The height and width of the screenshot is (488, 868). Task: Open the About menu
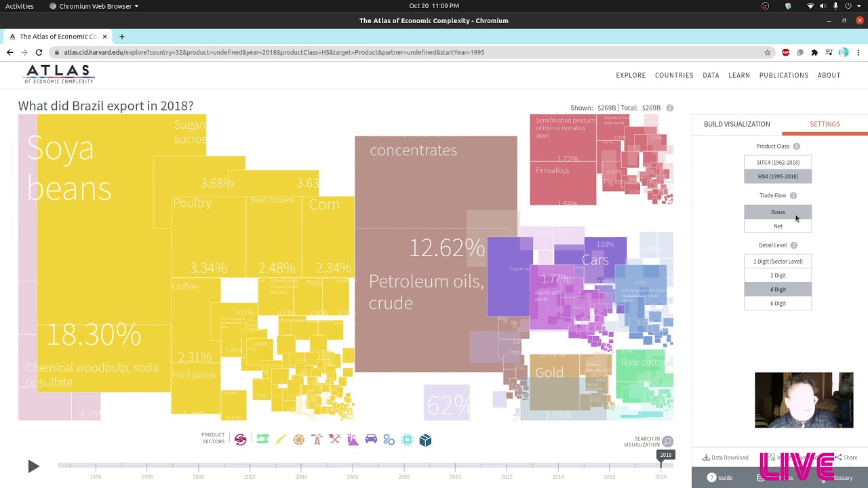829,75
